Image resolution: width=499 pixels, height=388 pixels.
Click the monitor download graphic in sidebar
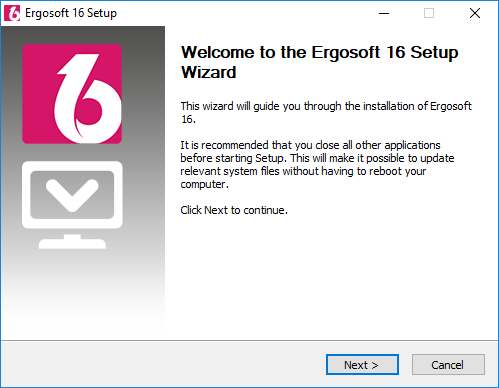pyautogui.click(x=72, y=205)
